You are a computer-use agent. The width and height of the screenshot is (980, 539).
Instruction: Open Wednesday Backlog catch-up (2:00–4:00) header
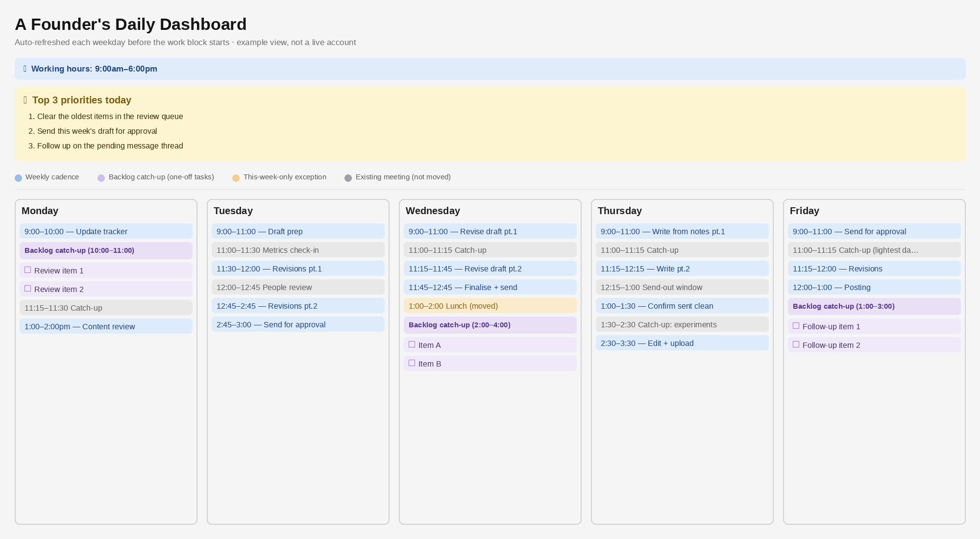(490, 325)
